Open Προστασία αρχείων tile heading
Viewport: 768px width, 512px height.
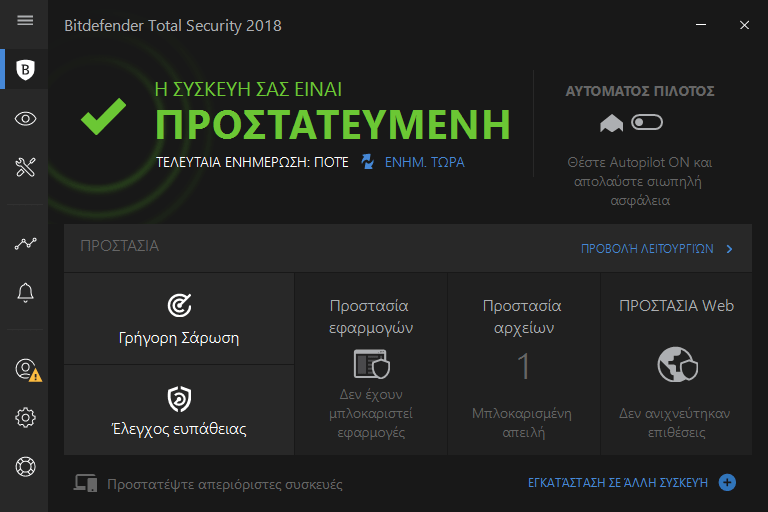click(x=523, y=317)
